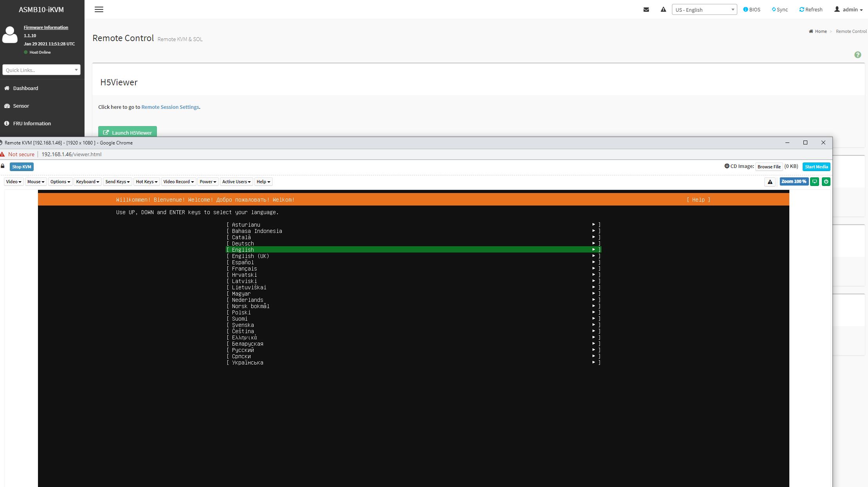The height and width of the screenshot is (487, 868).
Task: Open the Quick Links dropdown
Action: pos(41,70)
